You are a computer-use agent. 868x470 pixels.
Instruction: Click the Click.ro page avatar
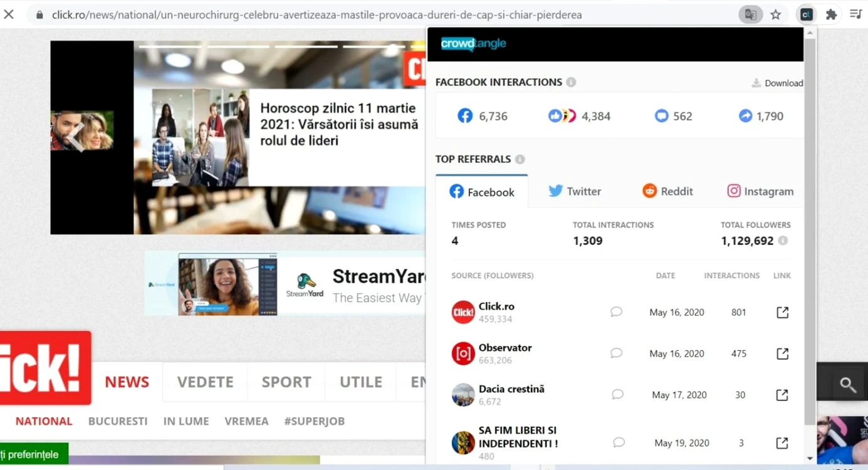(463, 313)
